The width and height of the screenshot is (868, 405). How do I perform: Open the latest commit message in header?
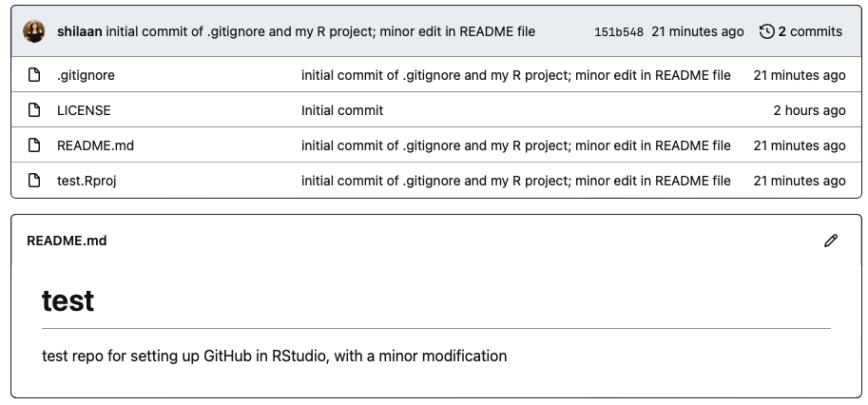[x=320, y=31]
